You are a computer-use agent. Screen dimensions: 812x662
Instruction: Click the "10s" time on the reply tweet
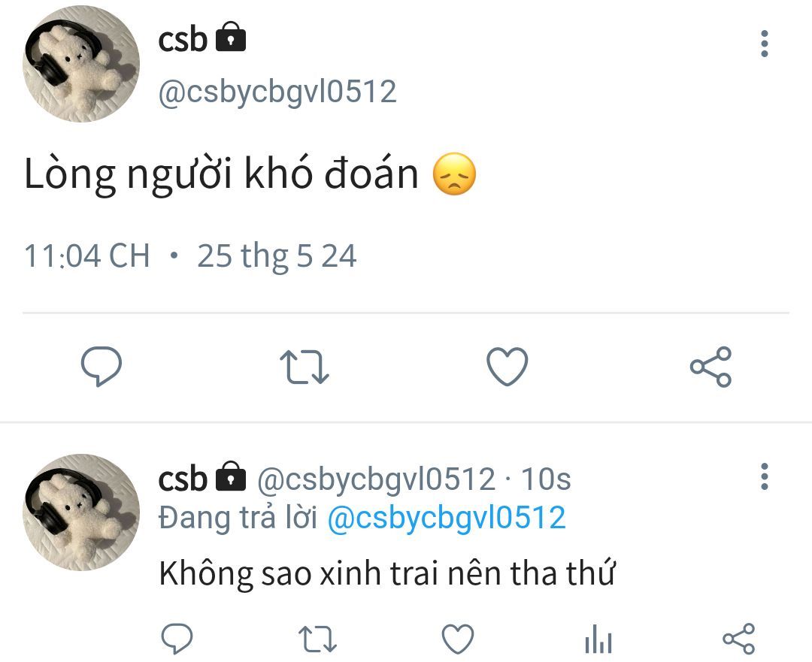546,479
